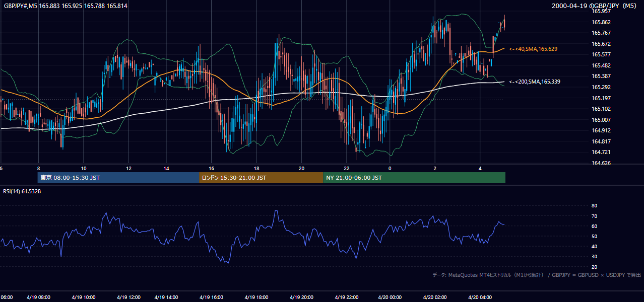This screenshot has width=644, height=302.
Task: Select the NY 21:00-06:00 JST session bar
Action: [414, 178]
